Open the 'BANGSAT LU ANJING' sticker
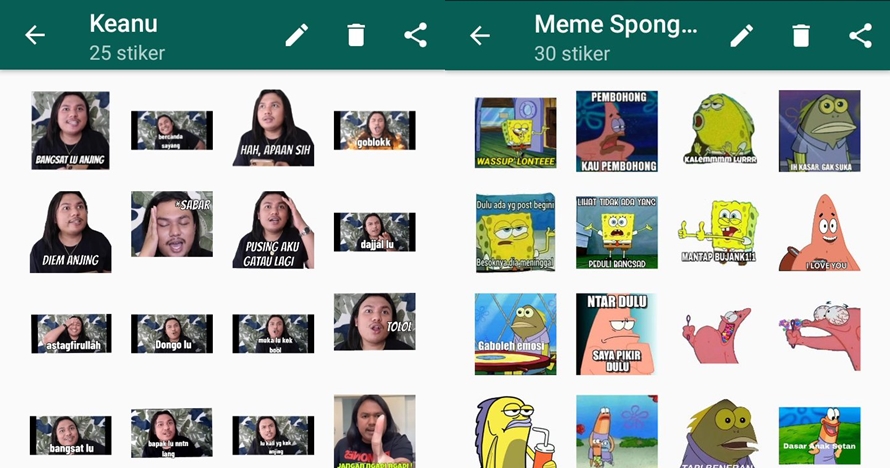This screenshot has width=890, height=468. (x=70, y=130)
